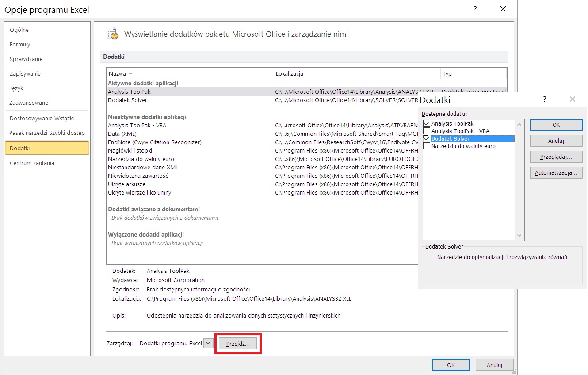Select the Data (XML) add-in row
This screenshot has width=588, height=375.
tap(263, 134)
